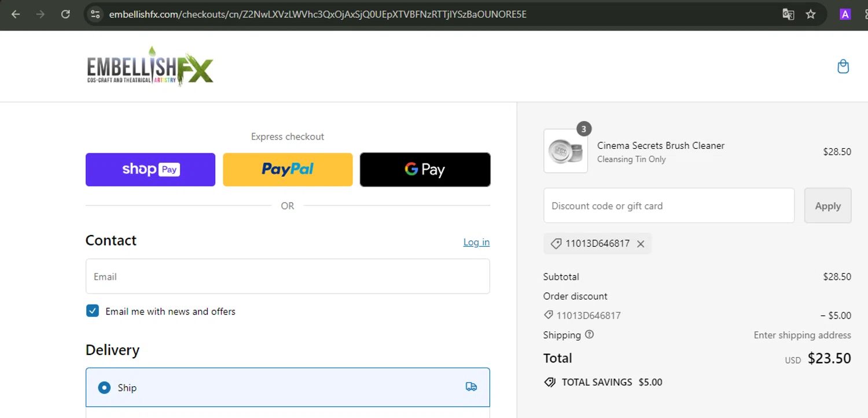Click the total savings tag icon
The height and width of the screenshot is (418, 868).
pyautogui.click(x=550, y=382)
